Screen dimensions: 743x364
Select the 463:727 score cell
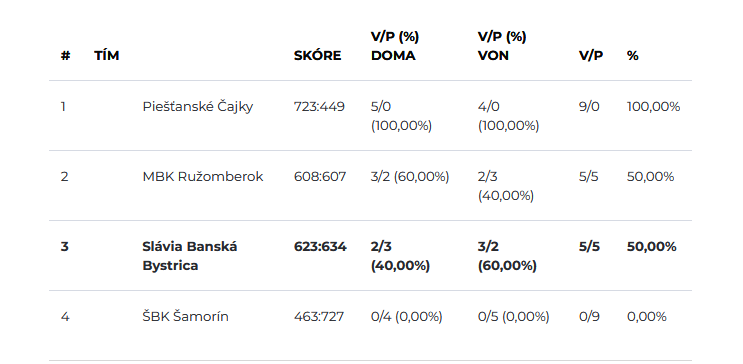click(x=319, y=316)
